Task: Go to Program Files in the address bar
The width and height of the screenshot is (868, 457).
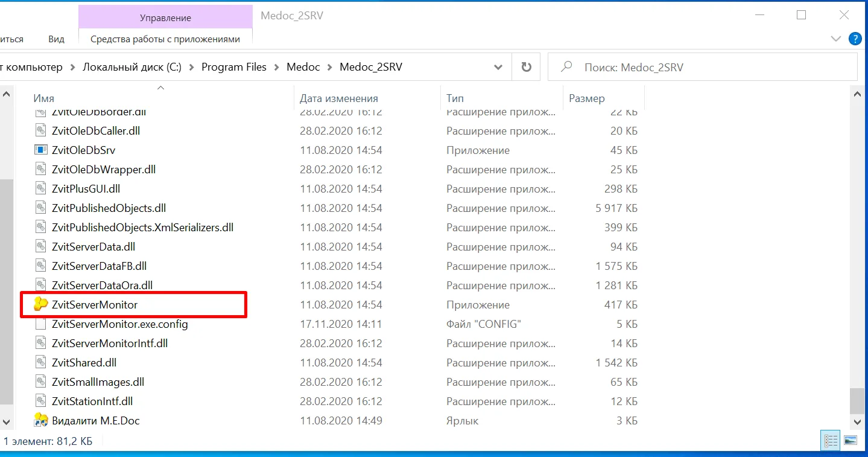Action: click(234, 67)
